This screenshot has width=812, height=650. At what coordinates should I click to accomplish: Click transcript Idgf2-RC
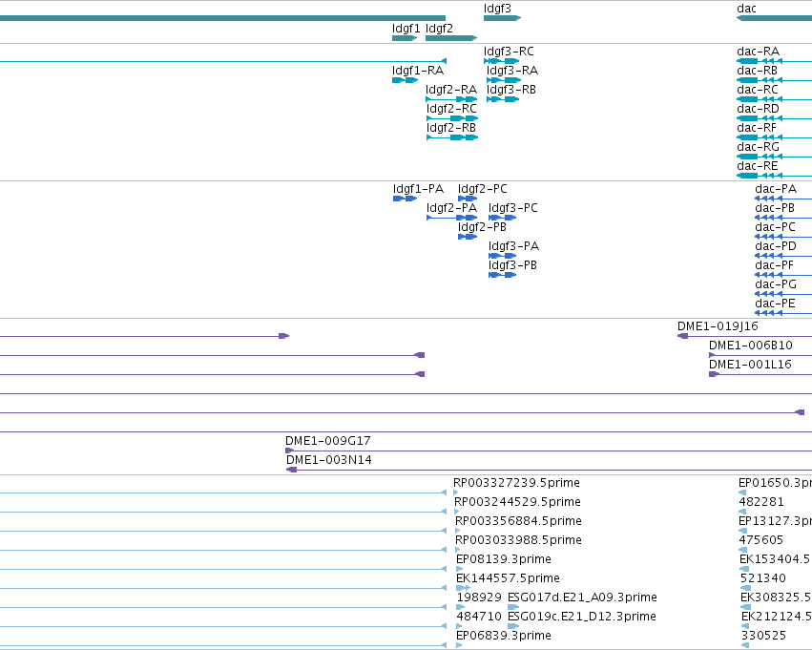point(451,109)
